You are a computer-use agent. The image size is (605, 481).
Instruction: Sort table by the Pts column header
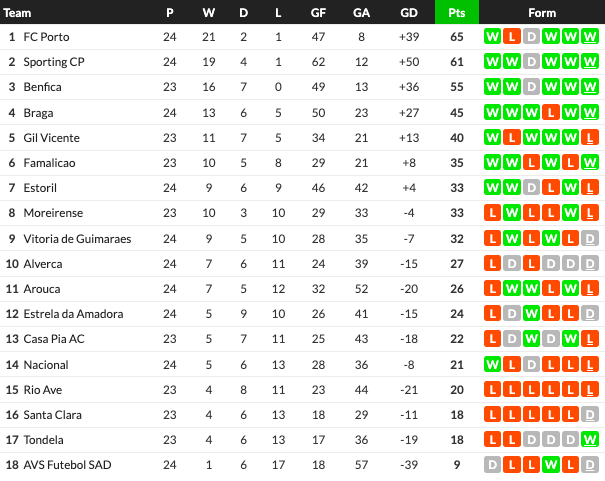[x=457, y=12]
